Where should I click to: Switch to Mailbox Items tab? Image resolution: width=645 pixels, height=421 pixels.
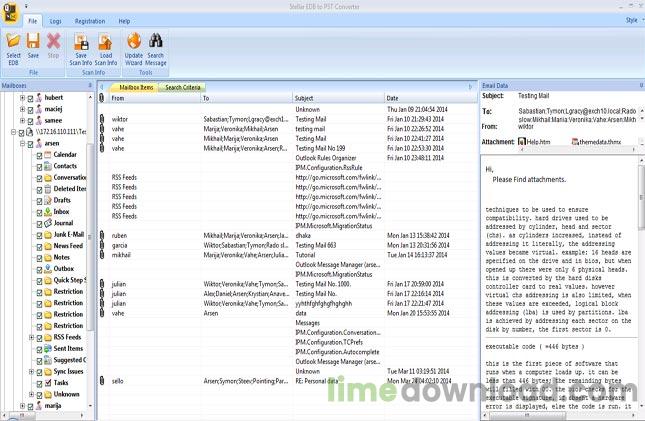(x=136, y=87)
